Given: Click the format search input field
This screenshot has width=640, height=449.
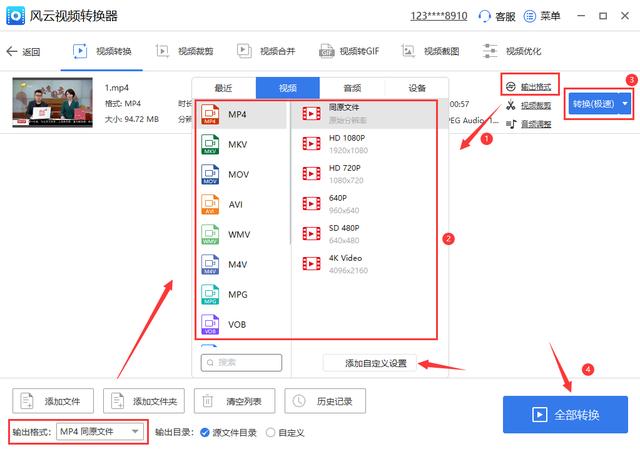Looking at the screenshot, I should pyautogui.click(x=242, y=362).
